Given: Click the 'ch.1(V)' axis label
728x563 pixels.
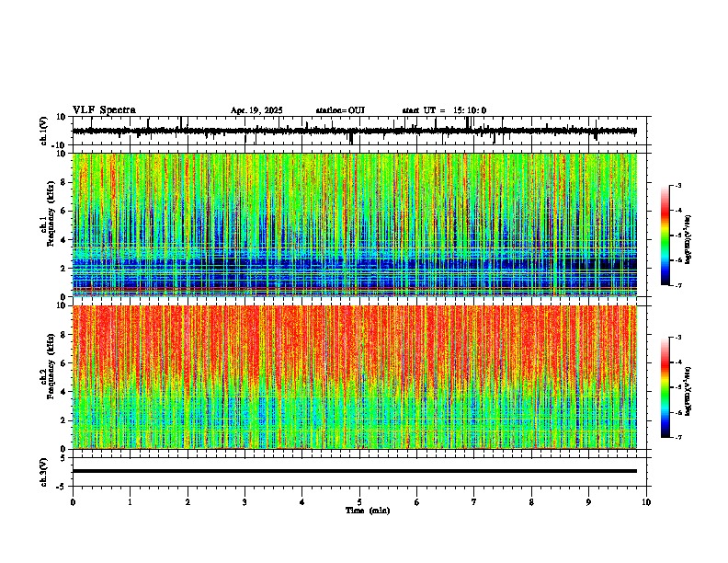Looking at the screenshot, I should 44,131.
